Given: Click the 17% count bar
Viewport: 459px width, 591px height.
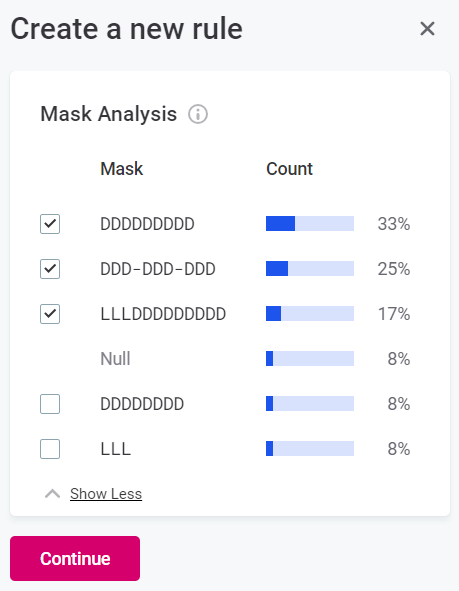Looking at the screenshot, I should tap(310, 314).
